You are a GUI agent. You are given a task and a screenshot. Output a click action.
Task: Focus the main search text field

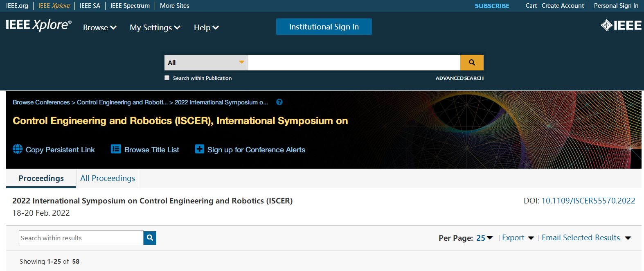(354, 63)
